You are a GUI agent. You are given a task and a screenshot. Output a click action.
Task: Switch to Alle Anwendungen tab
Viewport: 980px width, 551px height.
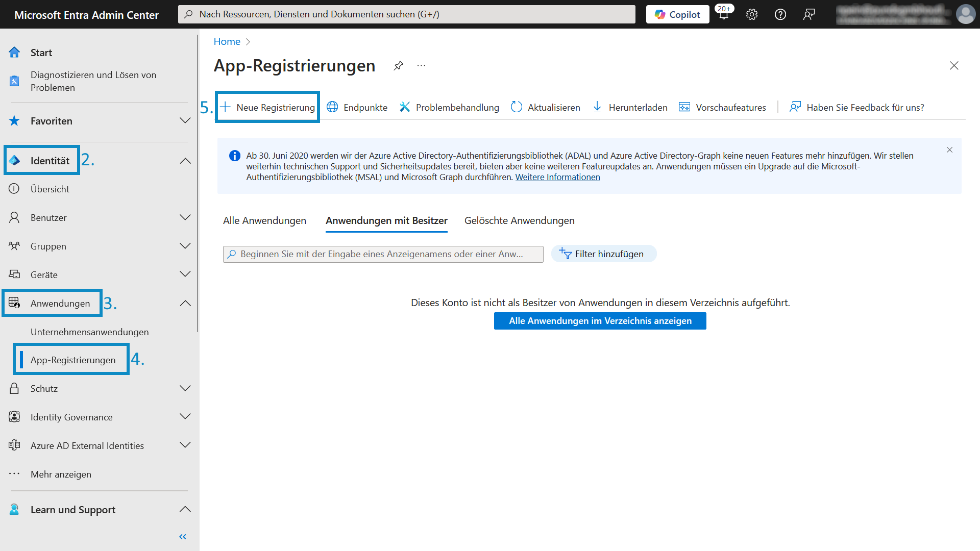point(264,220)
